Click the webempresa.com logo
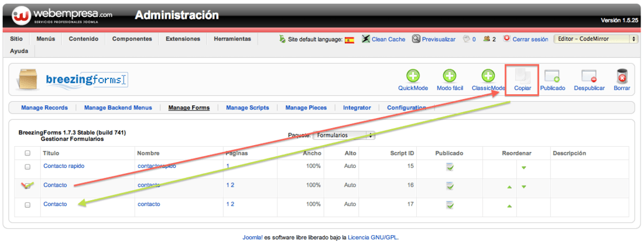The height and width of the screenshot is (241, 644). click(x=62, y=16)
